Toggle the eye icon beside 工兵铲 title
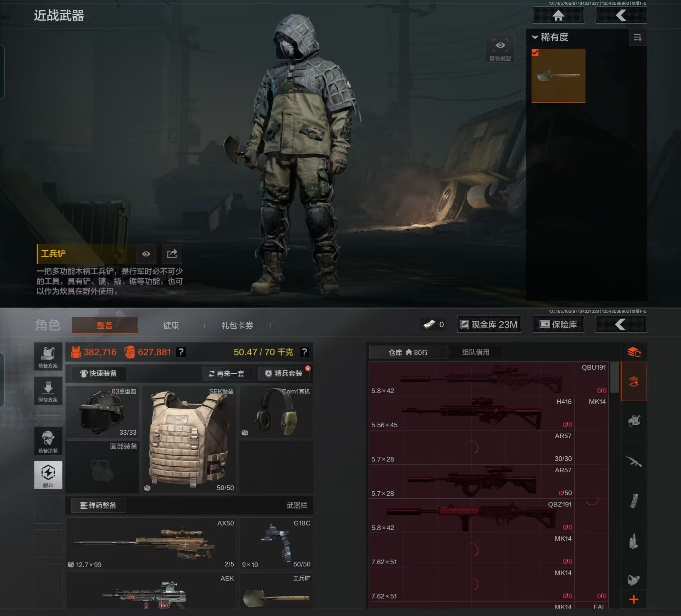This screenshot has width=681, height=616. coord(146,254)
